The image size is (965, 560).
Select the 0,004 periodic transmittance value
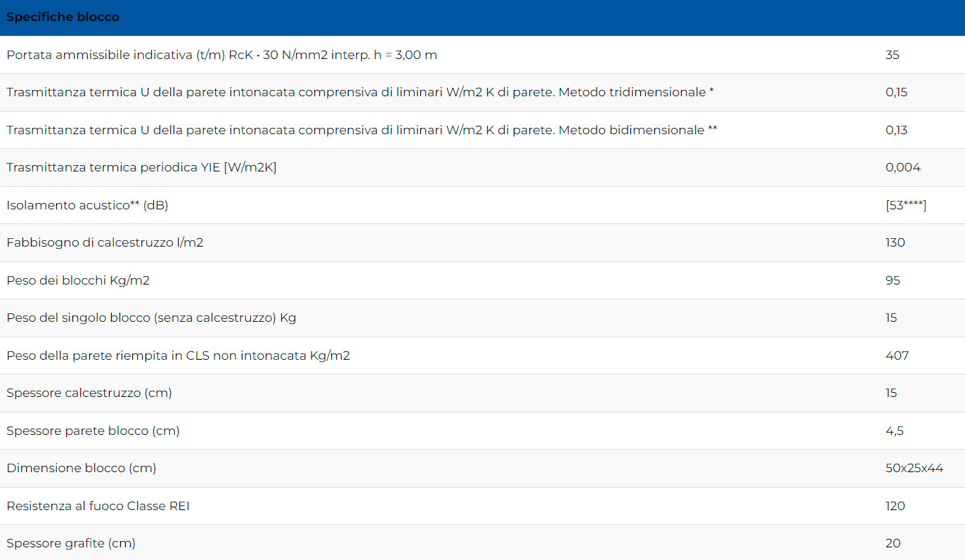click(x=903, y=167)
